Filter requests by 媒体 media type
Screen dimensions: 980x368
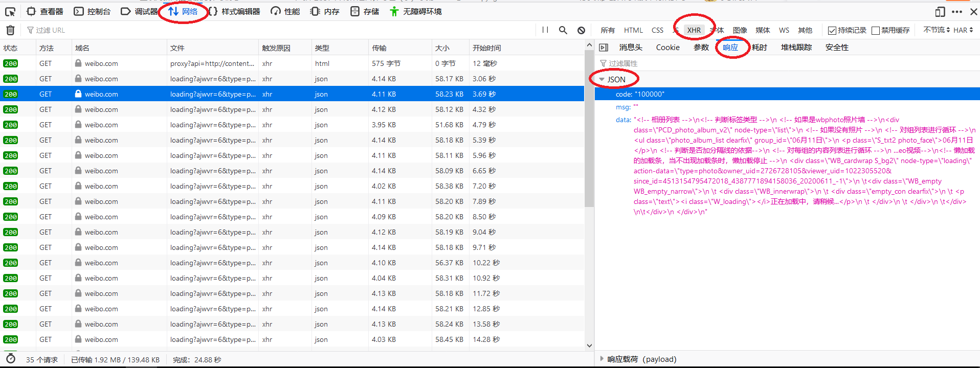tap(763, 30)
